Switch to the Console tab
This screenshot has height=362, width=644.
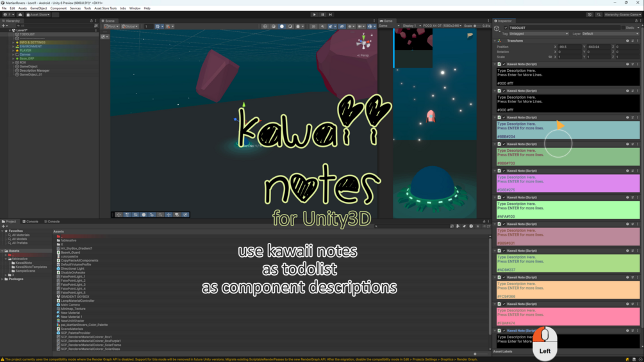[30, 222]
